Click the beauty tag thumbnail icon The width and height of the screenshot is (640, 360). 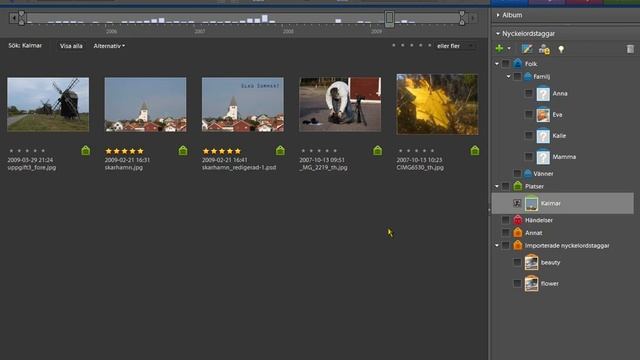pyautogui.click(x=531, y=262)
